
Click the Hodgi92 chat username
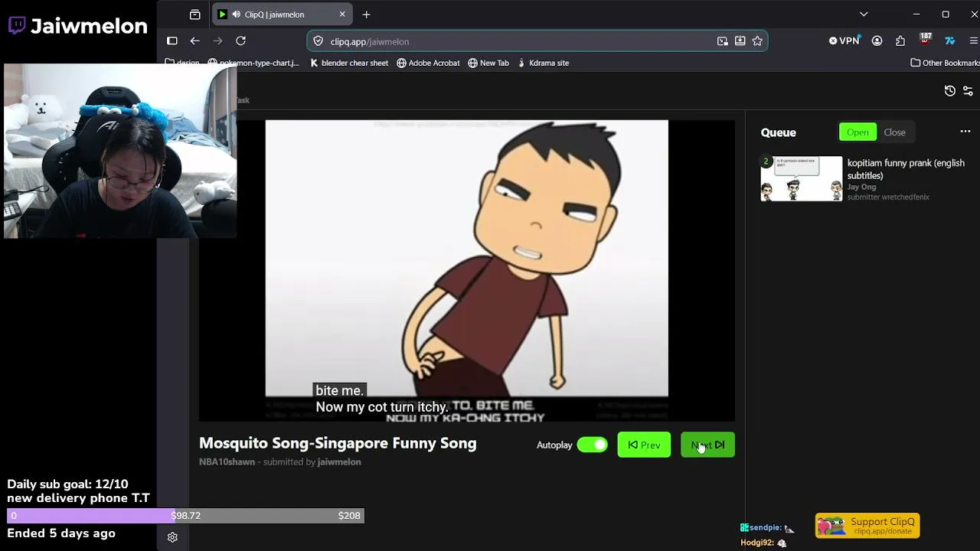757,543
